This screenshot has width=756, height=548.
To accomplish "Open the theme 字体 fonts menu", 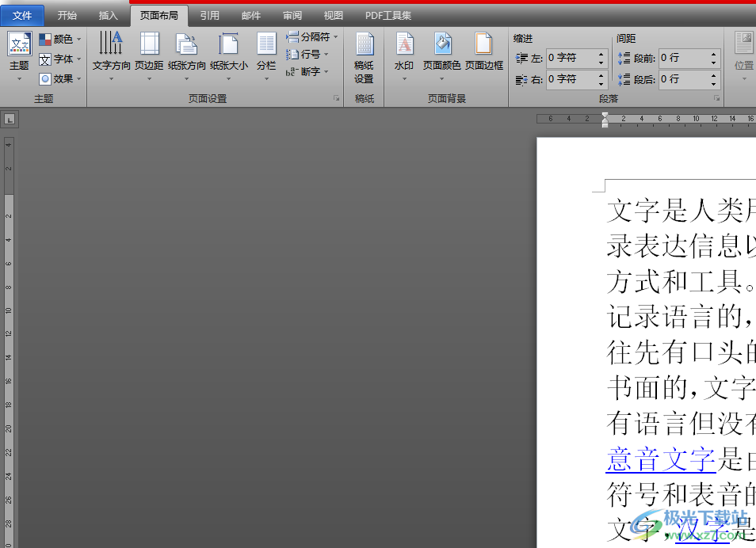I will pos(59,59).
